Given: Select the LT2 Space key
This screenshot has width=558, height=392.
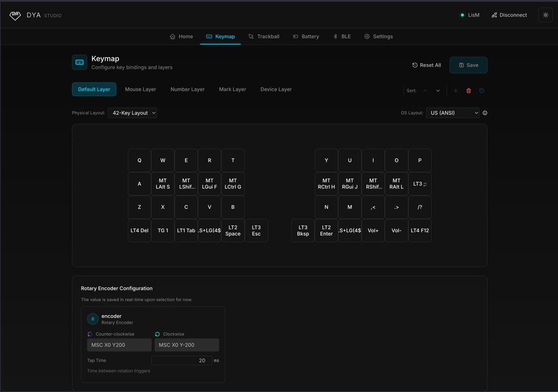Looking at the screenshot, I should 233,231.
